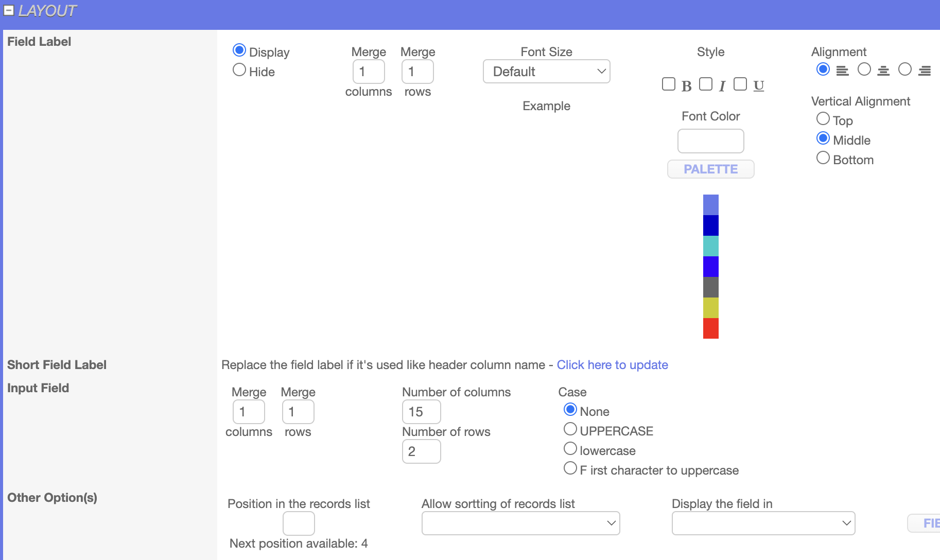Select right alignment icon option
The height and width of the screenshot is (560, 940).
[904, 69]
